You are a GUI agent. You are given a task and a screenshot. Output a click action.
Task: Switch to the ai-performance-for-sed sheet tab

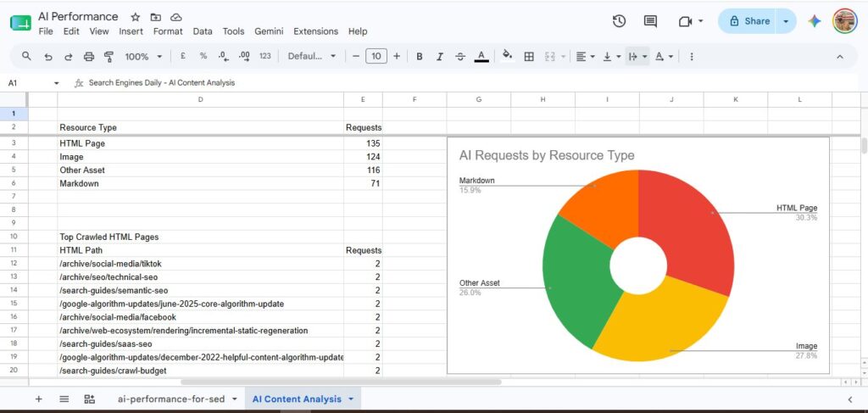[171, 399]
